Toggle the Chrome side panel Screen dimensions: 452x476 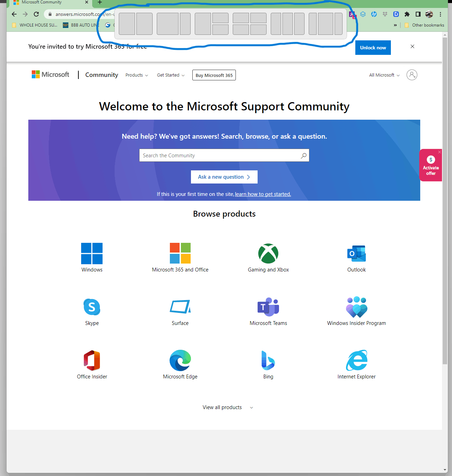(418, 14)
